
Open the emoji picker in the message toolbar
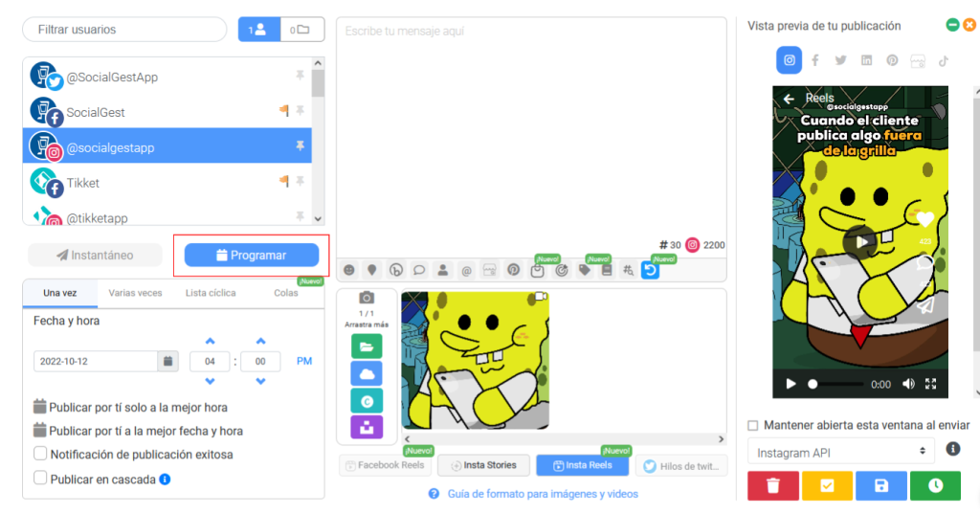pos(348,270)
